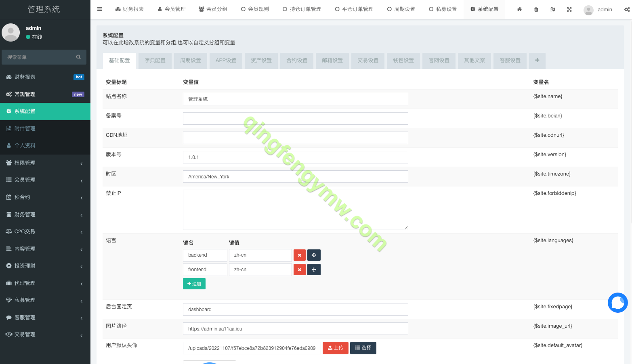Switch to 会员管理 top tab
Screen dimensions: 632x364
pos(172,9)
